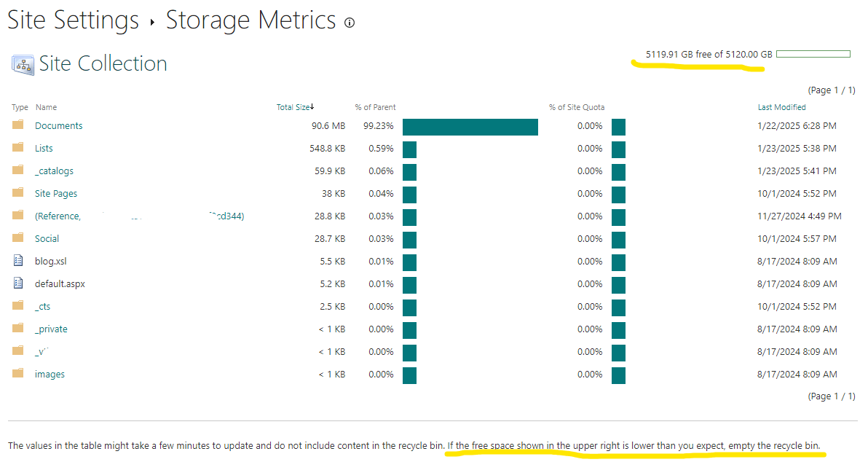Viewport: 868px width, 462px height.
Task: Click the blog.xsl file icon
Action: pyautogui.click(x=18, y=260)
